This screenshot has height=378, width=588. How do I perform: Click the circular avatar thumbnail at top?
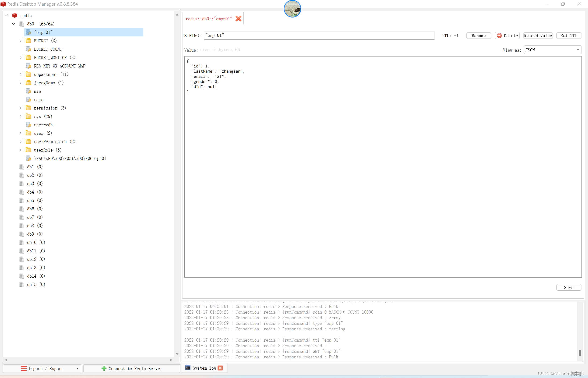292,9
